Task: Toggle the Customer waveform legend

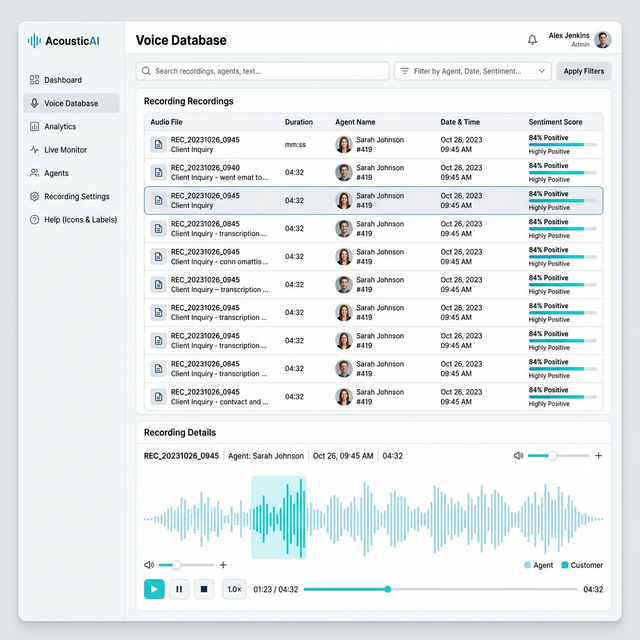Action: [581, 565]
